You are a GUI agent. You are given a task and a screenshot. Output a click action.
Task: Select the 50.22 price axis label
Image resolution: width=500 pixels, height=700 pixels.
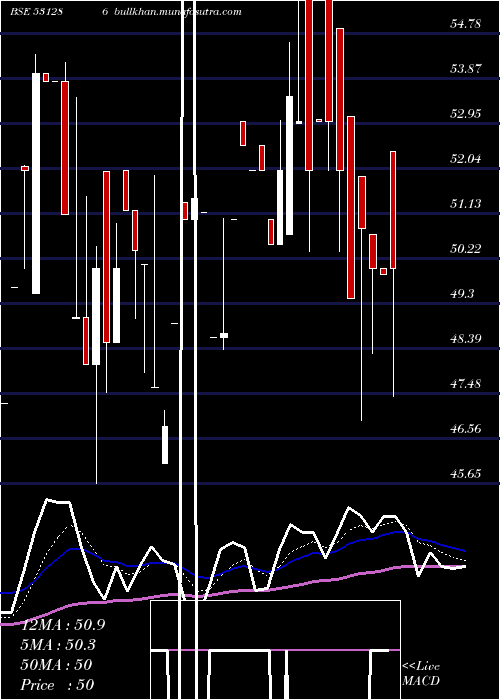(x=466, y=249)
